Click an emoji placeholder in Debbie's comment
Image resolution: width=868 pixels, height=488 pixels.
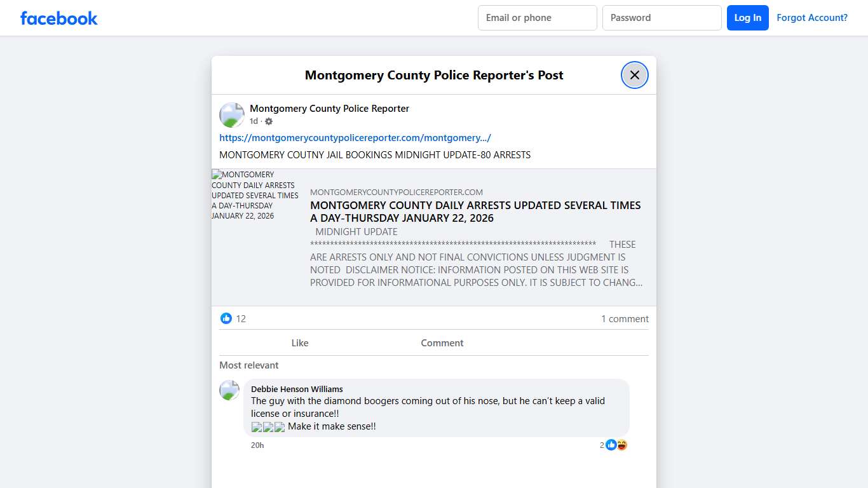[x=257, y=427]
